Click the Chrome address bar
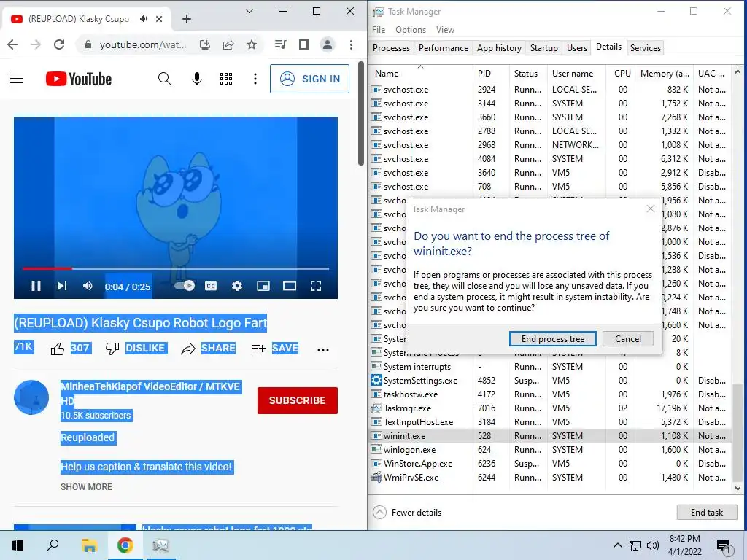 tap(142, 44)
